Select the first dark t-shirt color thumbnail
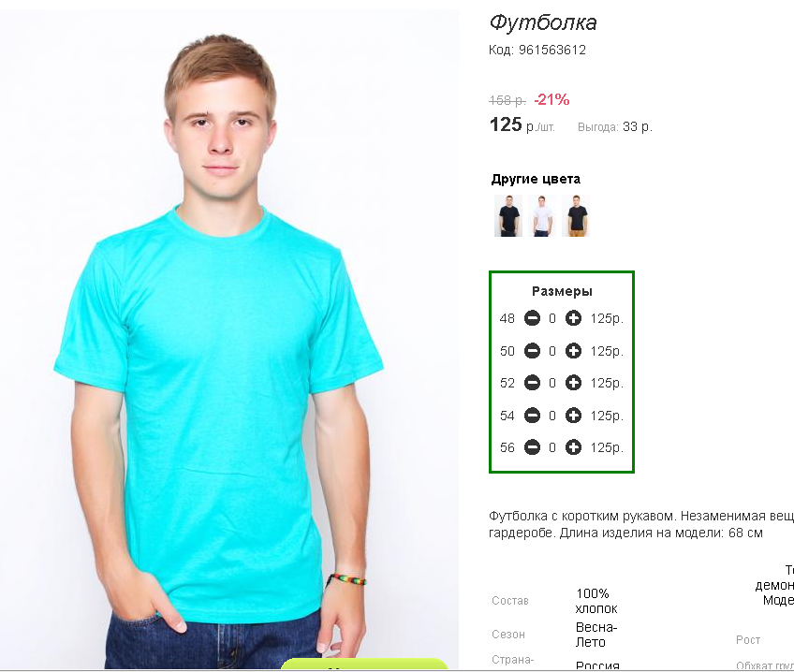 (508, 215)
